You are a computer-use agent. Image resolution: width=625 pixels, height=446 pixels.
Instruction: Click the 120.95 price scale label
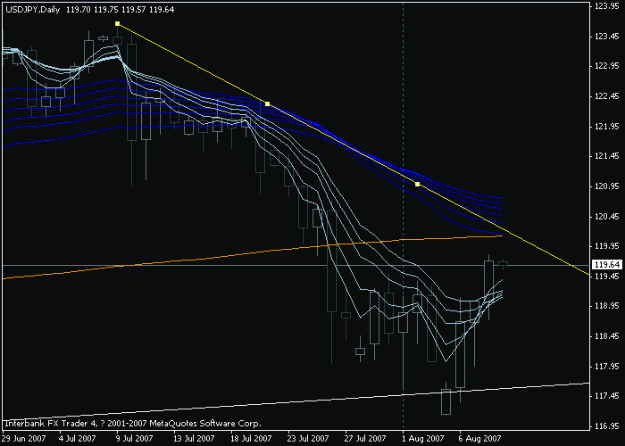(x=607, y=186)
